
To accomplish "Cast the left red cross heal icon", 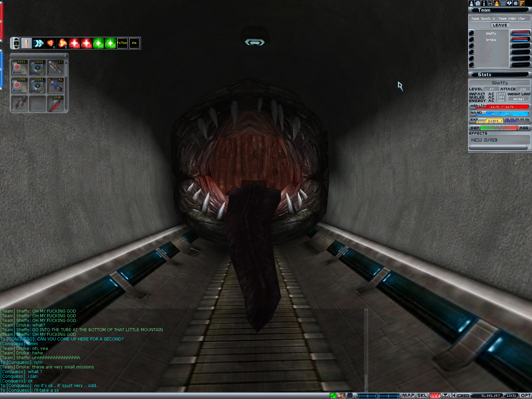I will coord(74,43).
